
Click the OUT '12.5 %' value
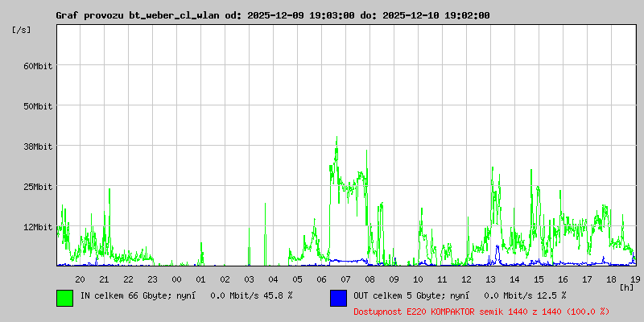(x=552, y=295)
